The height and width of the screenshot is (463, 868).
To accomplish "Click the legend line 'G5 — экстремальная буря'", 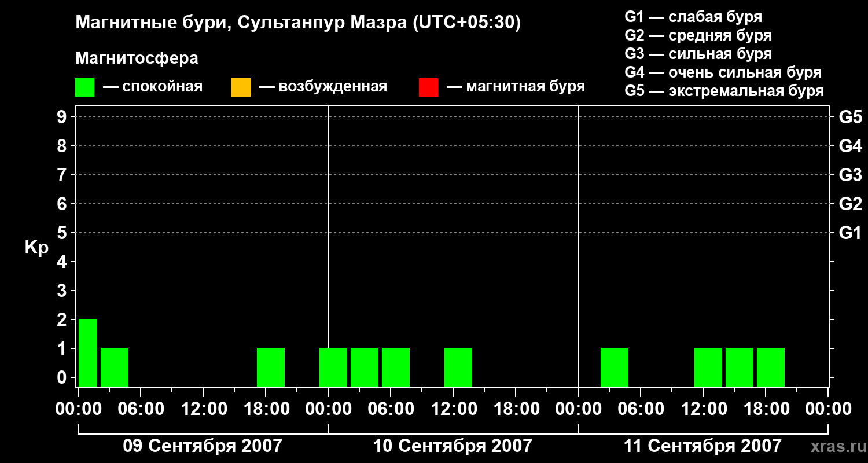I will (x=724, y=91).
